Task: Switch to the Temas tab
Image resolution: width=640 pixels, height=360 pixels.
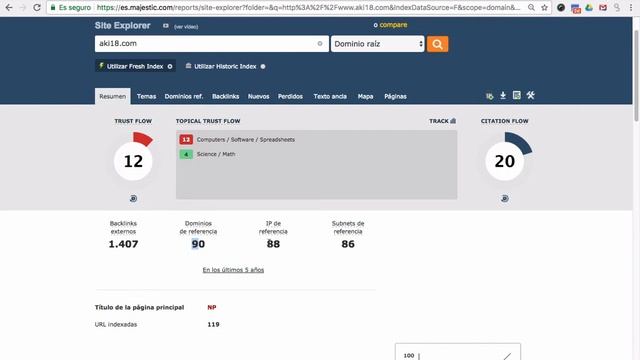Action: click(x=146, y=96)
